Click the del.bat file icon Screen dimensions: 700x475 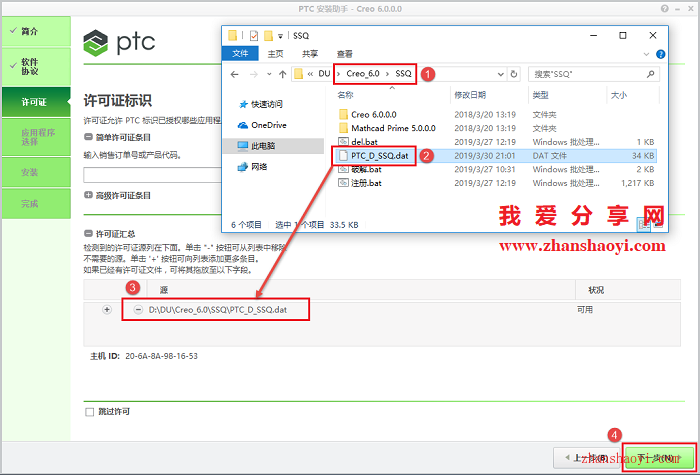click(x=343, y=142)
